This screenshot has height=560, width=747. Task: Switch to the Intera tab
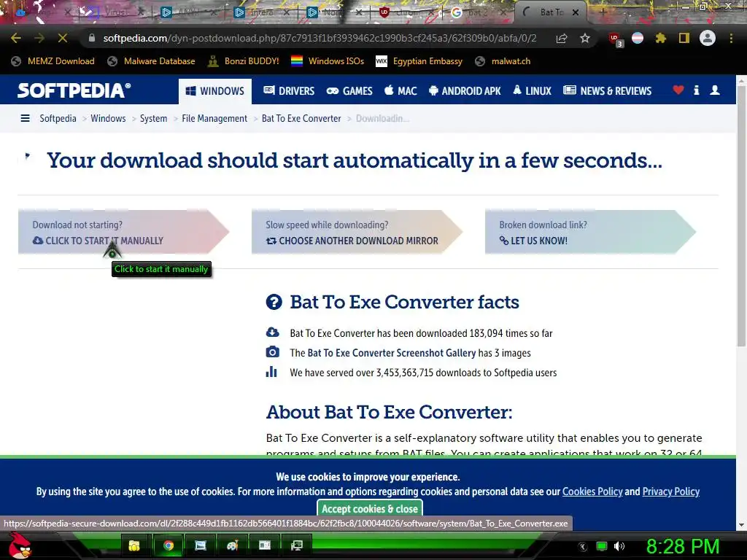pos(262,12)
